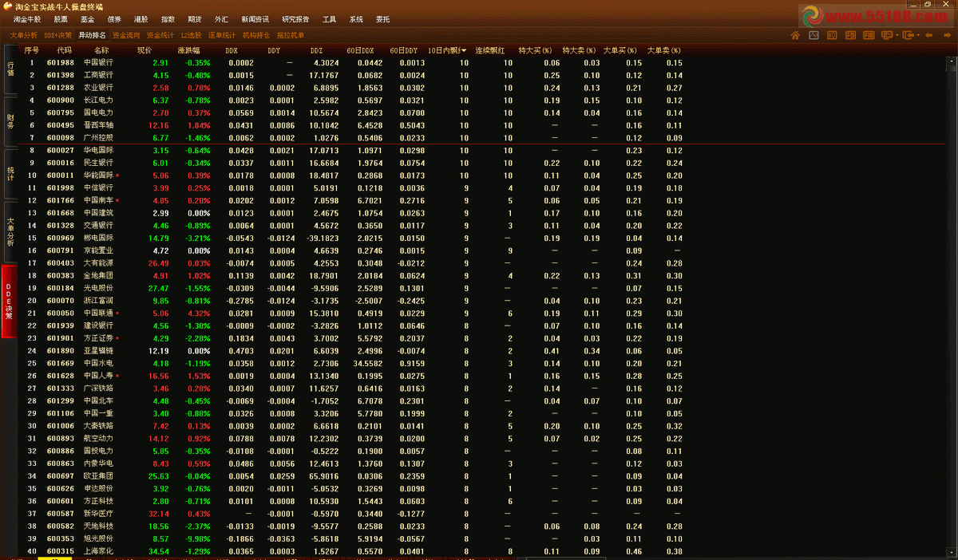Go to the home page icon
Screen dimensions: 958x560
pyautogui.click(x=795, y=35)
